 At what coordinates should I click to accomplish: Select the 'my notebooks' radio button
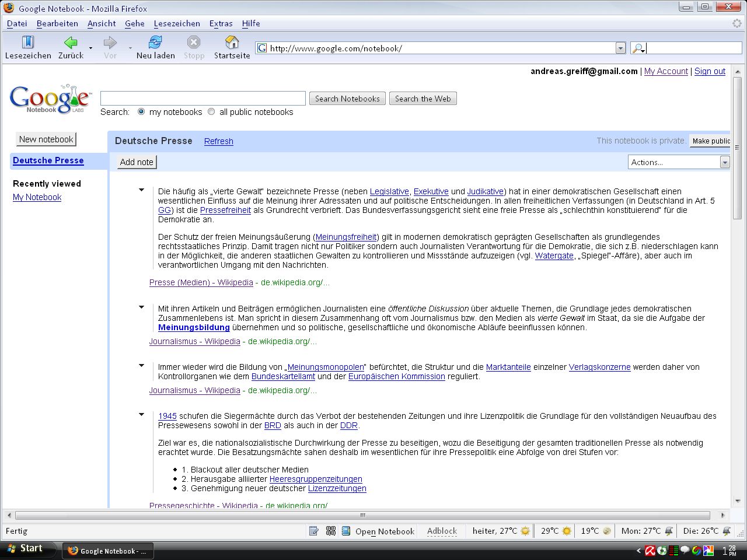tap(141, 111)
